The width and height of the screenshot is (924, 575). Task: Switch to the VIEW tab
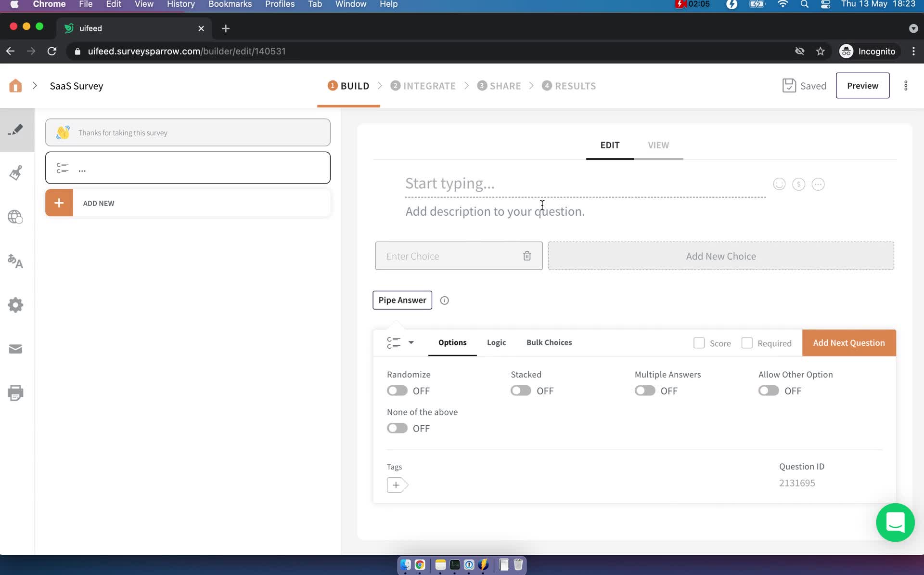[658, 145]
